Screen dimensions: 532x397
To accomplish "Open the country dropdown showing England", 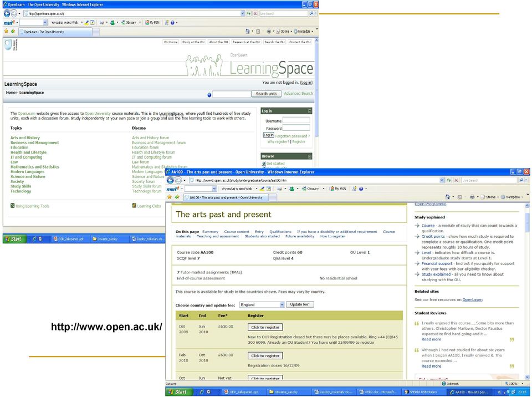I will (262, 304).
